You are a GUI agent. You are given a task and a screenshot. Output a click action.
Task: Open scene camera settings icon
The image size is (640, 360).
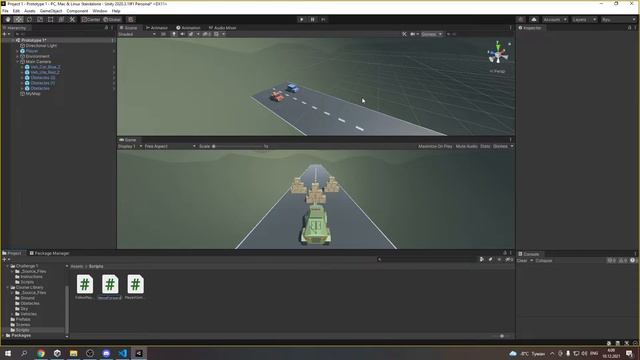(413, 34)
